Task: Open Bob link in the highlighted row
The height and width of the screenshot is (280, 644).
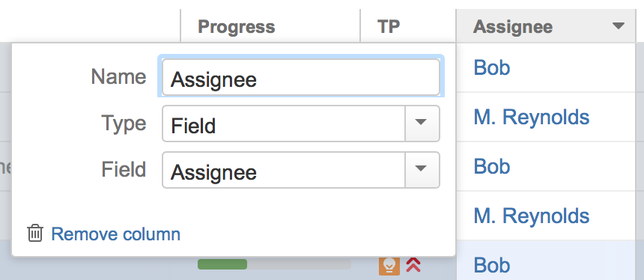Action: click(x=492, y=265)
